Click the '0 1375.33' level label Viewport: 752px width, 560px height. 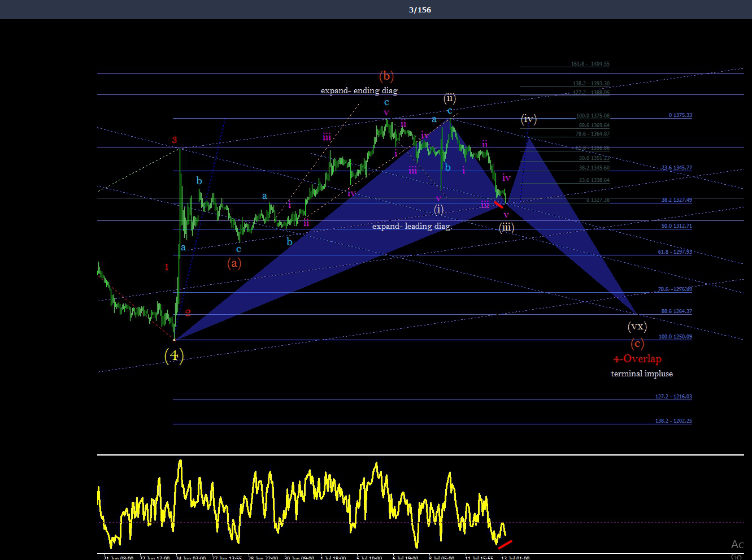[x=680, y=115]
